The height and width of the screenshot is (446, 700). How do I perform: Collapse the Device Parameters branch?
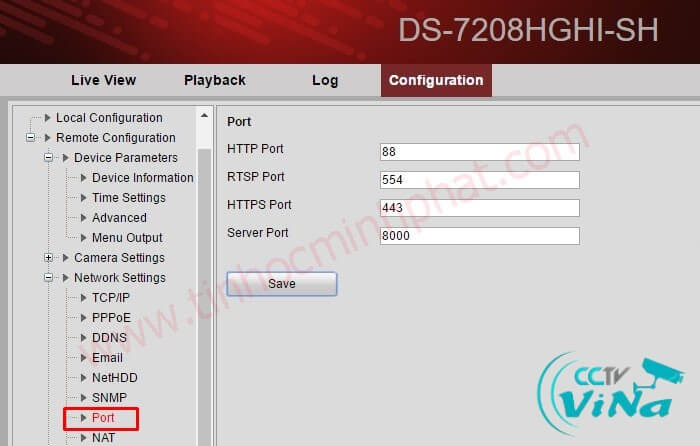[x=49, y=158]
